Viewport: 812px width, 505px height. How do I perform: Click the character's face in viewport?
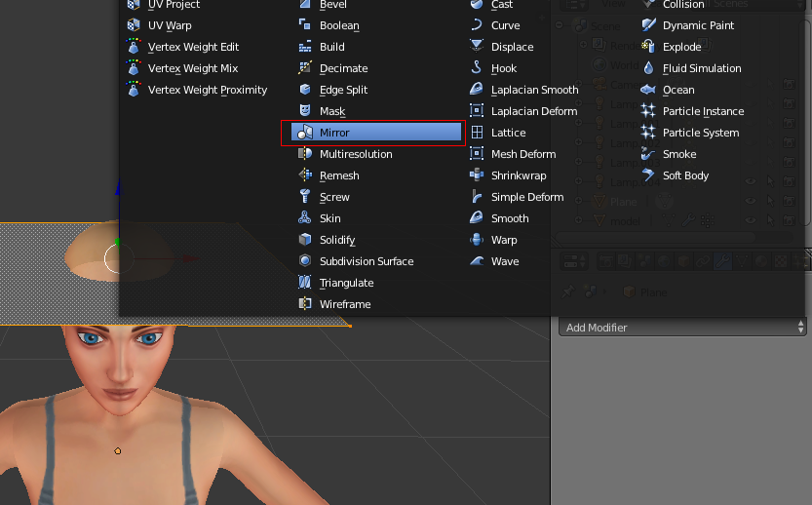pyautogui.click(x=120, y=366)
